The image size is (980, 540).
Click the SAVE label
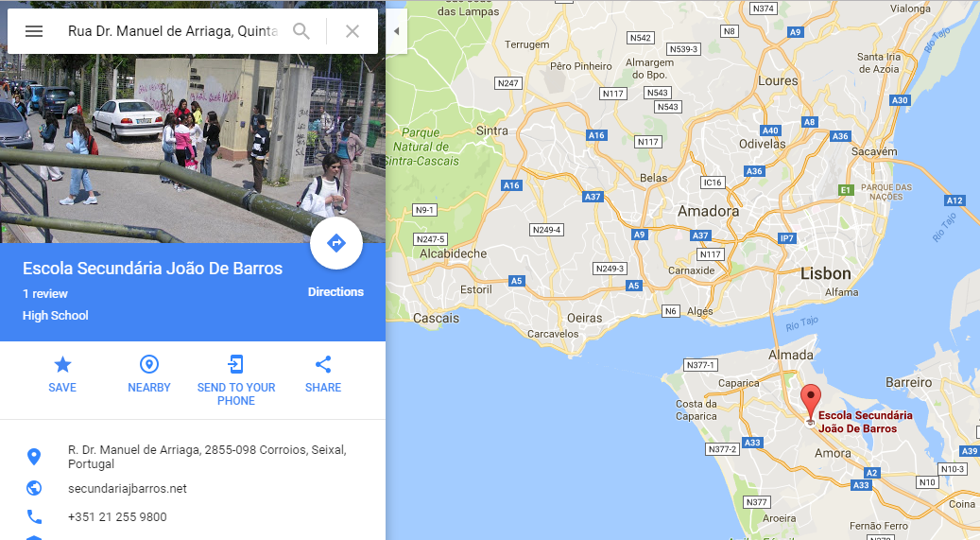tap(62, 388)
